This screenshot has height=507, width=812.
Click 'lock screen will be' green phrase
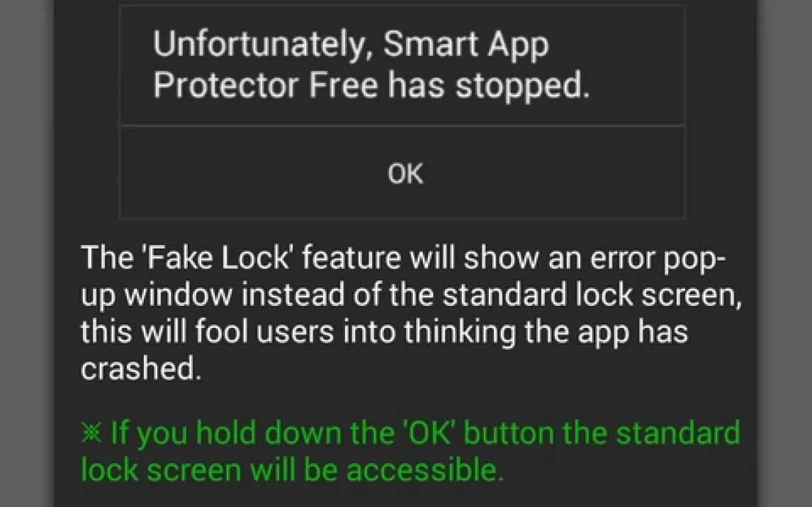209,469
